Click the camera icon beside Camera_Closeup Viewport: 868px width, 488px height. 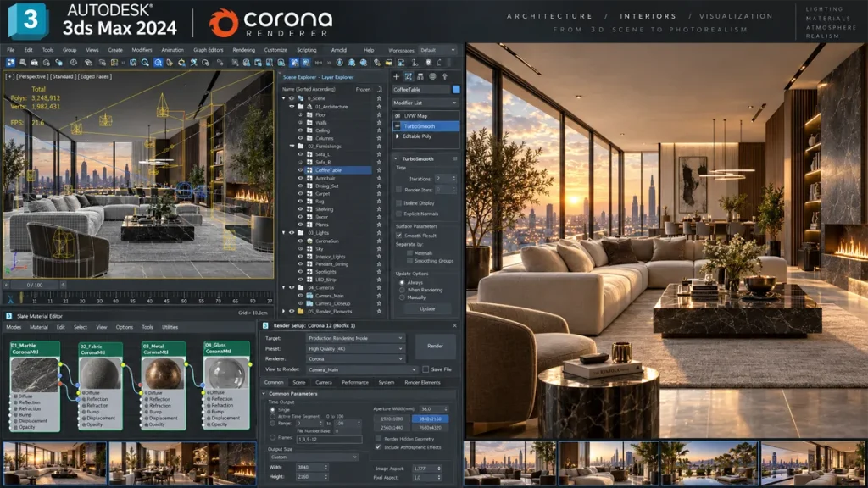(309, 304)
